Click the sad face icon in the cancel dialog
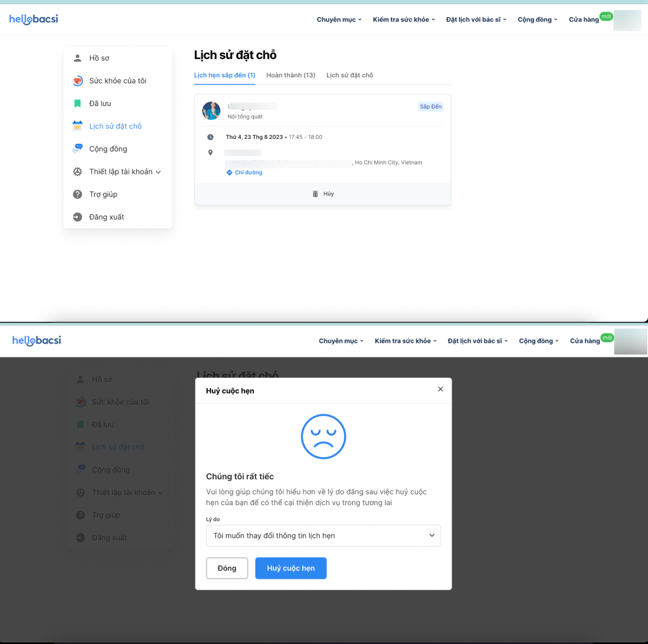This screenshot has width=648, height=644. 323,437
